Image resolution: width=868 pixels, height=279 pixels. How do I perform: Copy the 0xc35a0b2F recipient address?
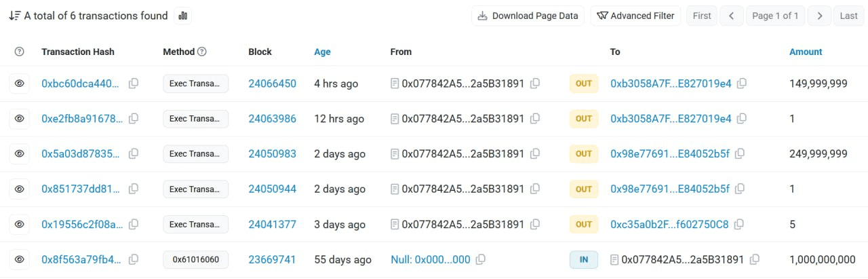(x=739, y=224)
